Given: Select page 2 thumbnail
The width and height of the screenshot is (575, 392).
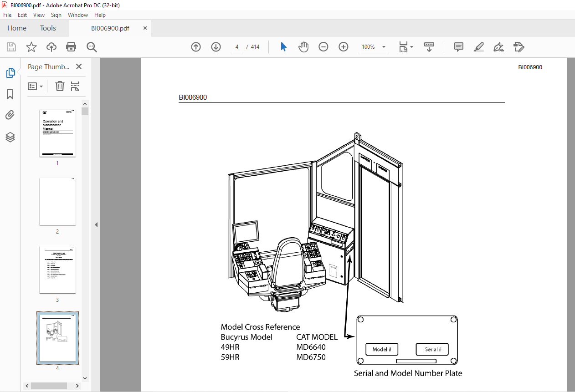Looking at the screenshot, I should (57, 202).
